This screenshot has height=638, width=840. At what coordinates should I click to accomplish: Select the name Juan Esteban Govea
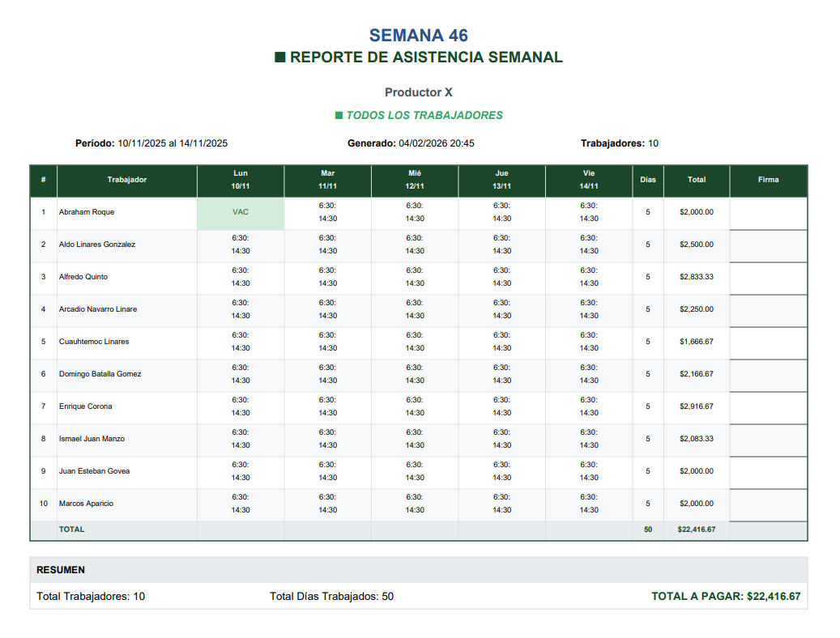click(94, 471)
